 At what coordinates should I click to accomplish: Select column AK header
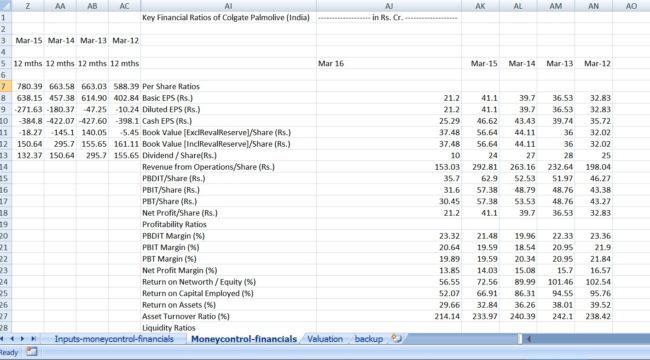pos(480,6)
